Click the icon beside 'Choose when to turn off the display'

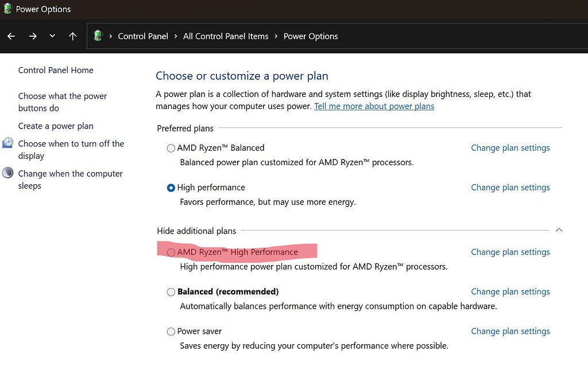coord(7,143)
